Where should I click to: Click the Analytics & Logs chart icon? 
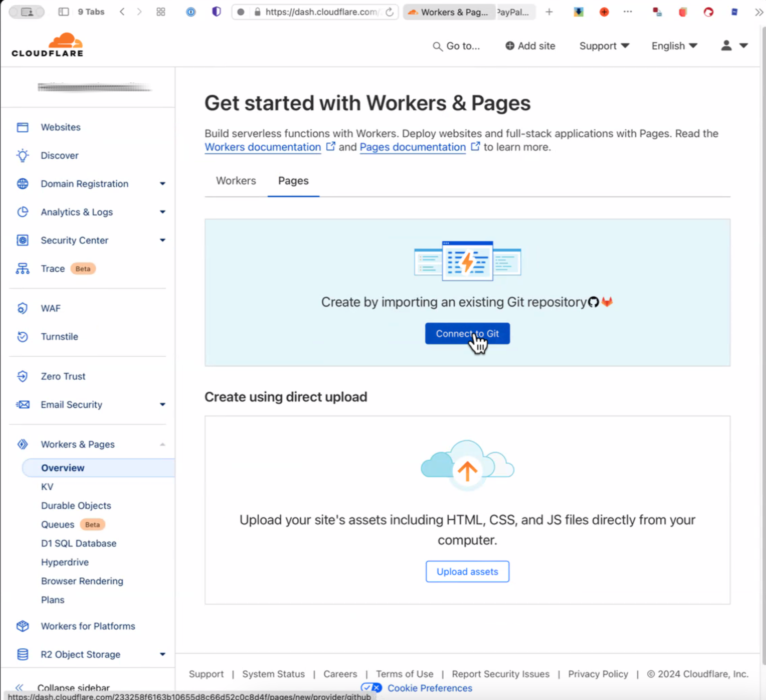point(23,212)
